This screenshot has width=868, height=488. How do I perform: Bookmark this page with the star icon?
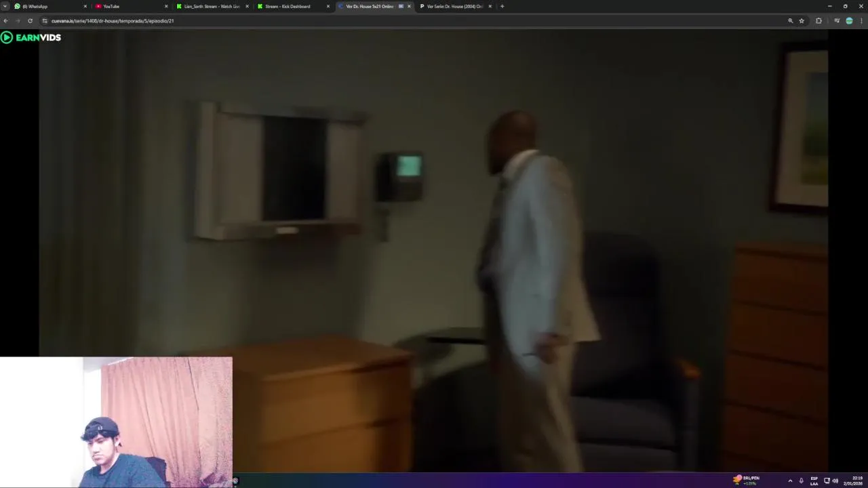tap(802, 21)
